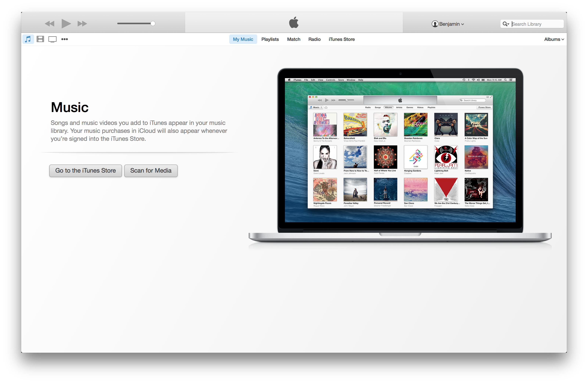Click the Native album cover
Screen dimensions: 588x383
click(x=476, y=157)
